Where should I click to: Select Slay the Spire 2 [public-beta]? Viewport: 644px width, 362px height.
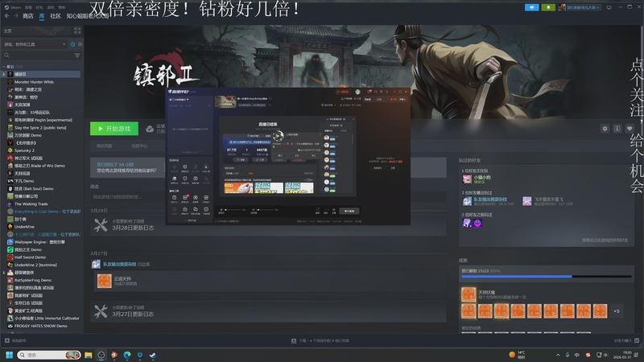click(40, 128)
